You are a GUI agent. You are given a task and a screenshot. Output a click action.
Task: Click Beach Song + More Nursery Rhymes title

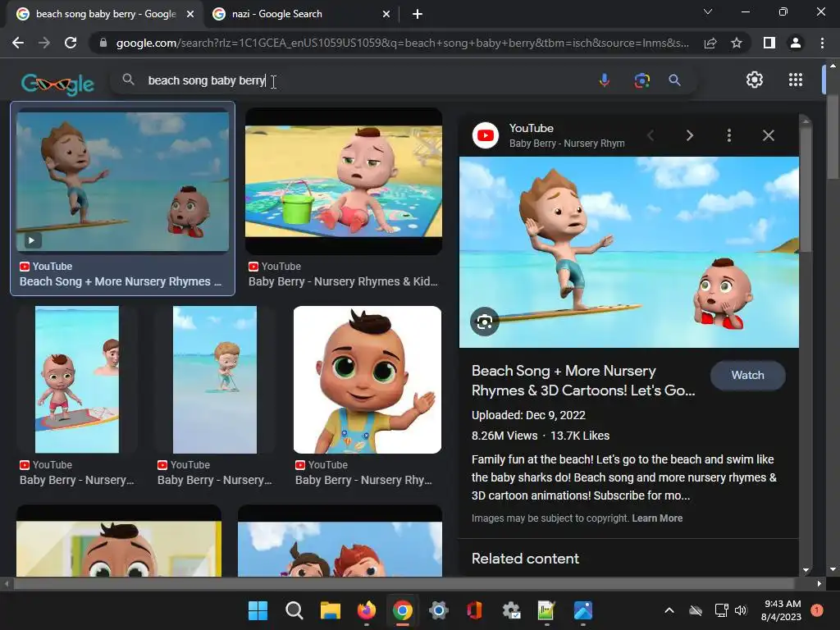(121, 281)
